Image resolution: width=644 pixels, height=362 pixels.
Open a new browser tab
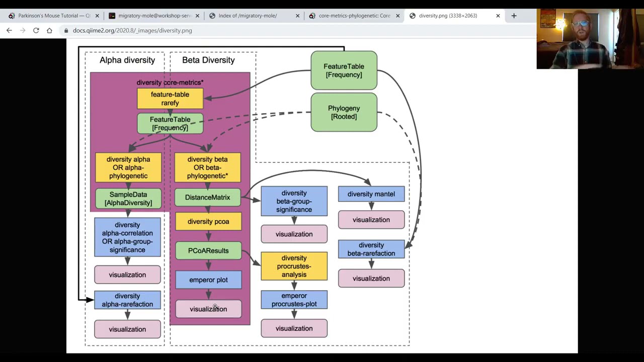[x=514, y=16]
